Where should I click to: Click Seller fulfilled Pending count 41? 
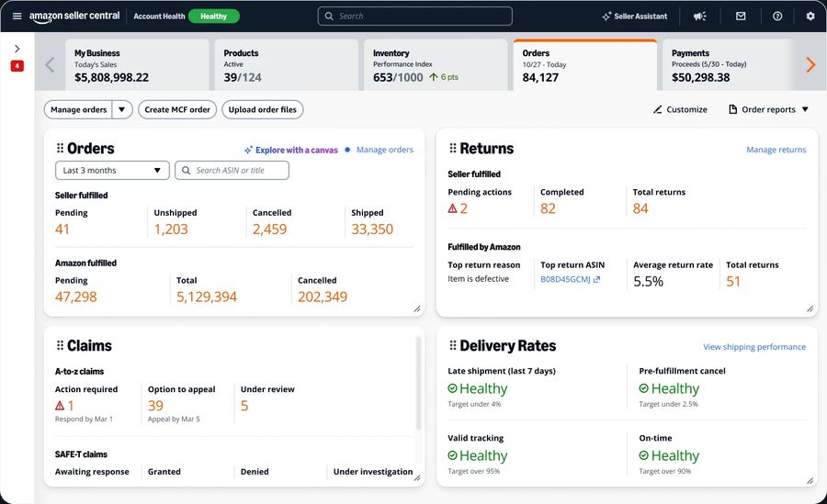(x=62, y=230)
